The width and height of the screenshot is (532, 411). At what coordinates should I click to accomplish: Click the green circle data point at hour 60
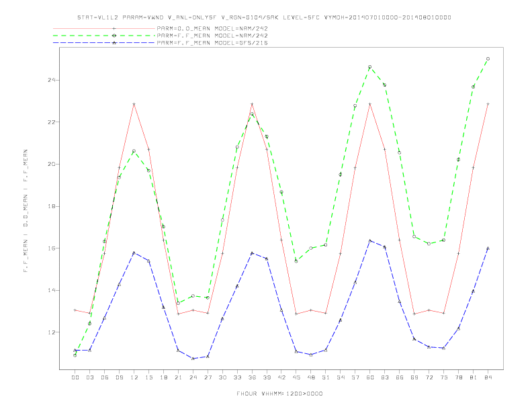(x=370, y=66)
